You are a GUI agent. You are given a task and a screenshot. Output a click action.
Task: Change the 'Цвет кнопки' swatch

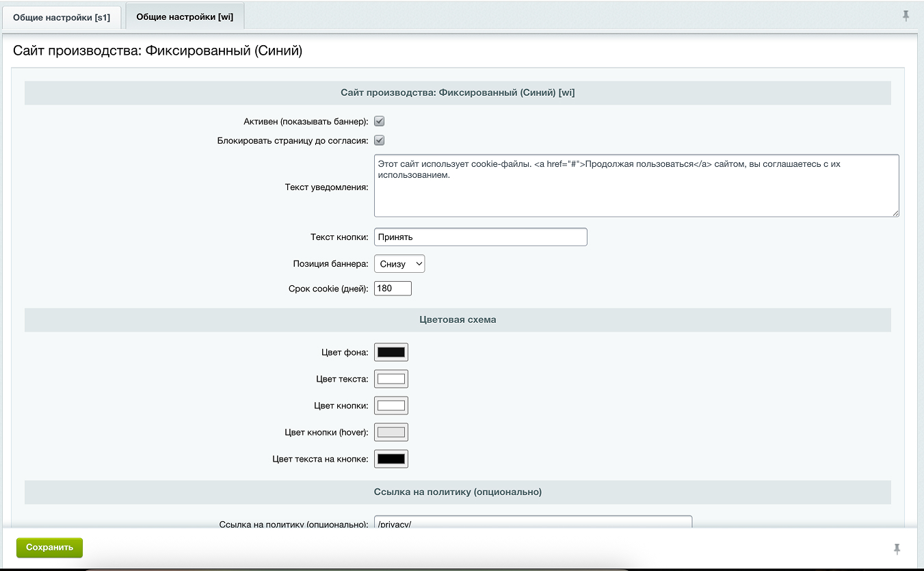pyautogui.click(x=391, y=406)
